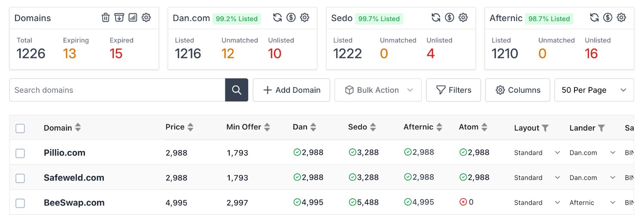Click the dollar icon in Dan.com card
This screenshot has height=215, width=644.
coord(291,18)
